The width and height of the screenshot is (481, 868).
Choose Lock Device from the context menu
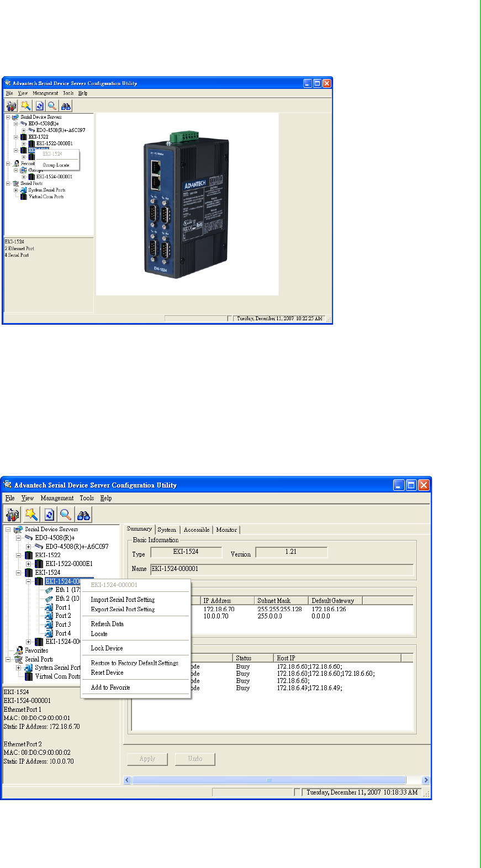point(107,648)
